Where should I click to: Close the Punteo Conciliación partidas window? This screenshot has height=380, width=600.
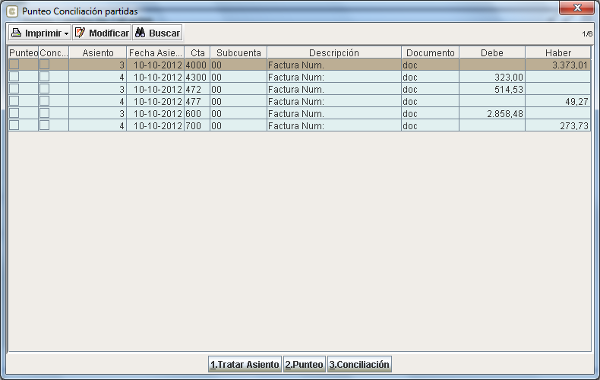pos(577,8)
